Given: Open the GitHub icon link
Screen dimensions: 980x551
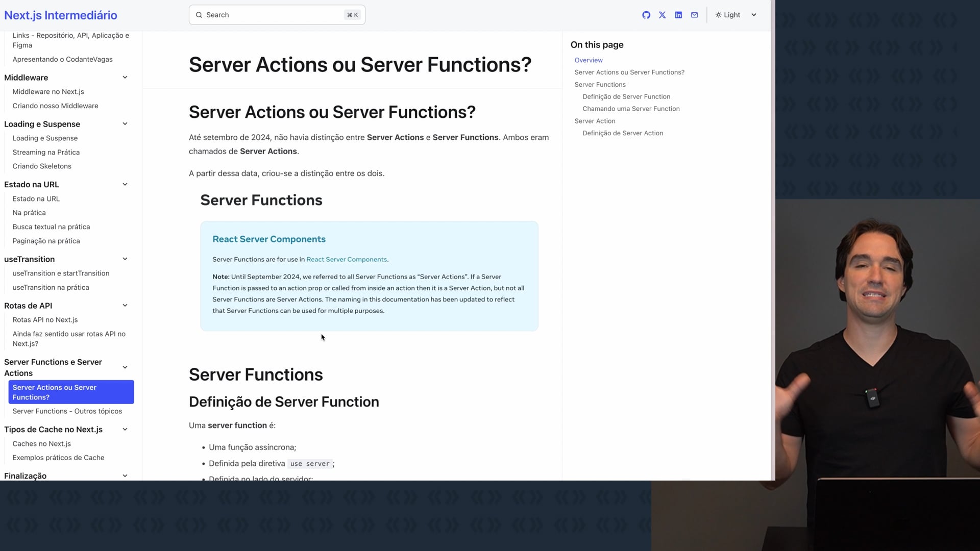Looking at the screenshot, I should pos(646,15).
